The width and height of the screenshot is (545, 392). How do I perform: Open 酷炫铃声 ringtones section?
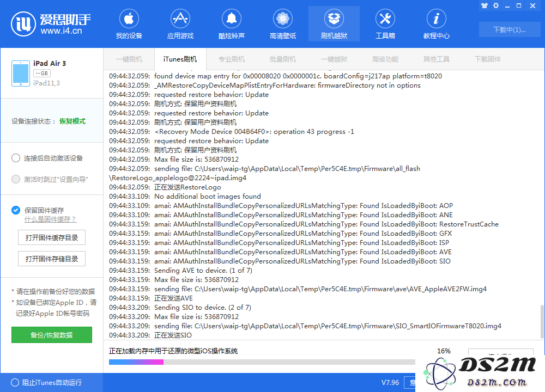232,24
